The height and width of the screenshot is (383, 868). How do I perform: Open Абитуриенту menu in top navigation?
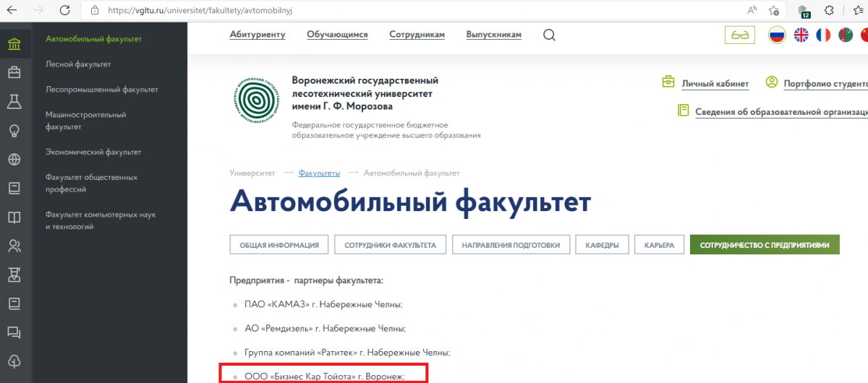point(258,35)
